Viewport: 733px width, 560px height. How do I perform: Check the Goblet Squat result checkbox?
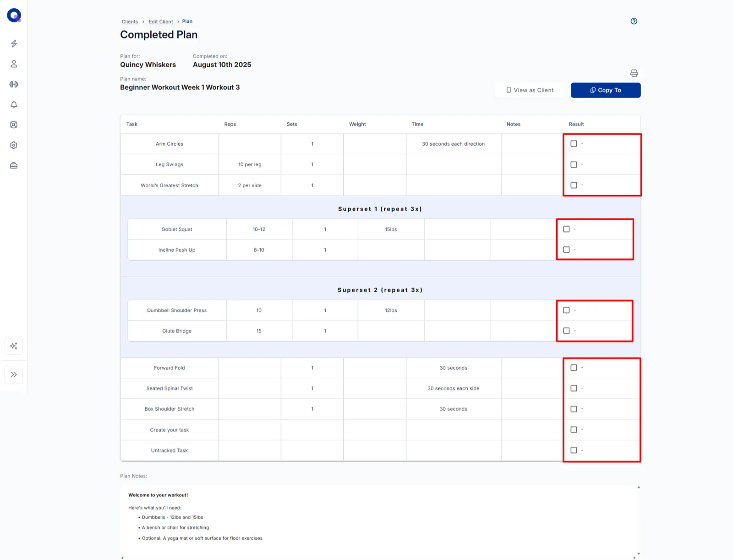click(x=566, y=229)
